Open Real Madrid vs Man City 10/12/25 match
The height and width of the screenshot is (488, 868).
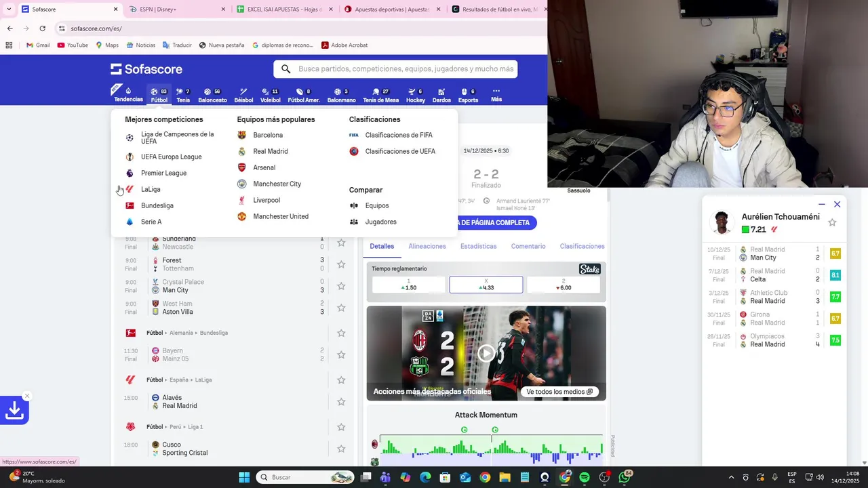tap(773, 253)
